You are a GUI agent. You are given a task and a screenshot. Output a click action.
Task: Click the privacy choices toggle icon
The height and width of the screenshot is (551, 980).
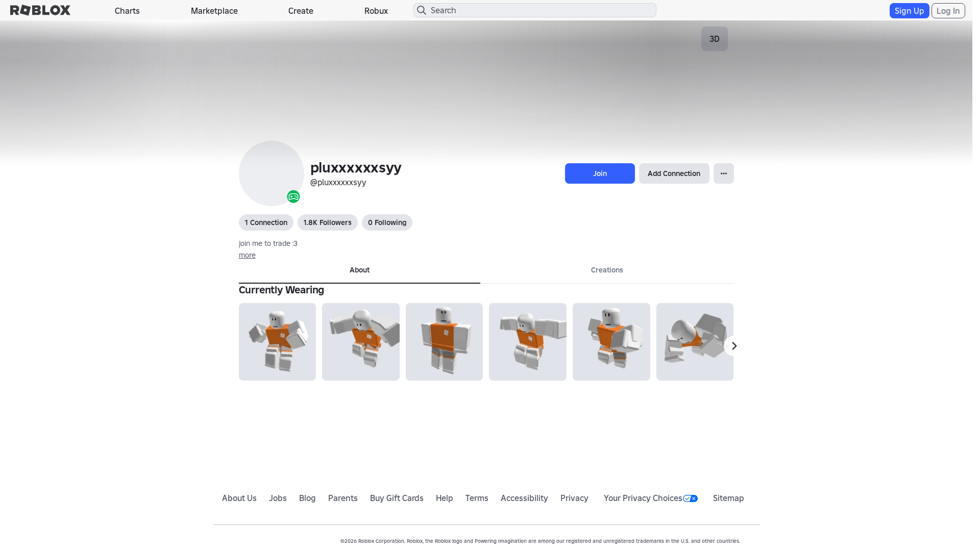(690, 498)
